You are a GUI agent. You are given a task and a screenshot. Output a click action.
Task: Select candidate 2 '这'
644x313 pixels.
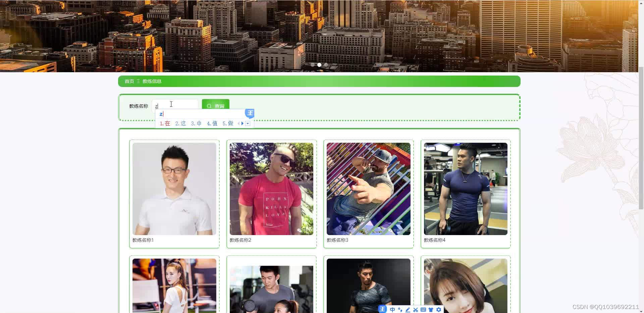point(180,124)
